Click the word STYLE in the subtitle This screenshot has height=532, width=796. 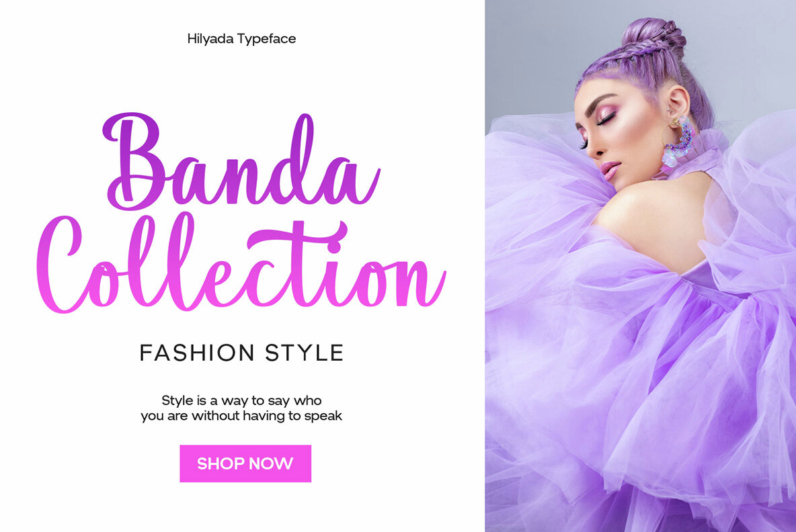pyautogui.click(x=305, y=353)
